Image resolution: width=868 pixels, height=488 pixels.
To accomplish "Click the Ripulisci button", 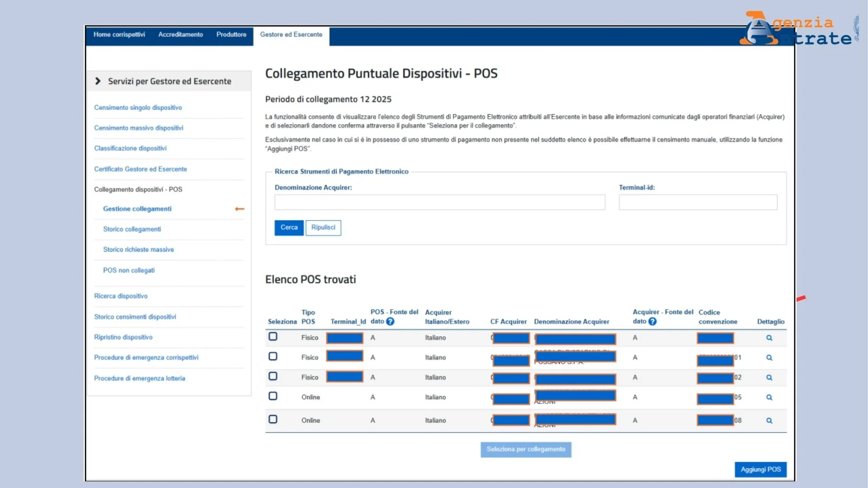I will (323, 228).
